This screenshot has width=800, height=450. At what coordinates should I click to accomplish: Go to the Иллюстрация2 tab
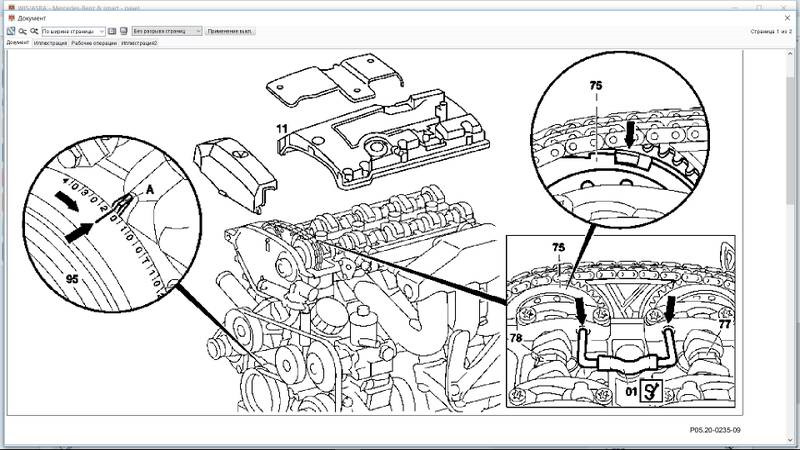coord(139,43)
